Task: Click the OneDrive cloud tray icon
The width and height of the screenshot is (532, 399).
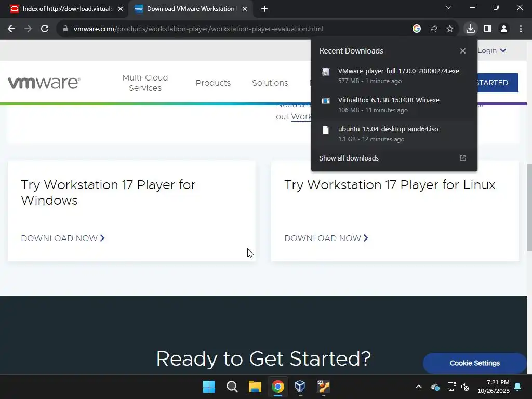Action: 435,387
